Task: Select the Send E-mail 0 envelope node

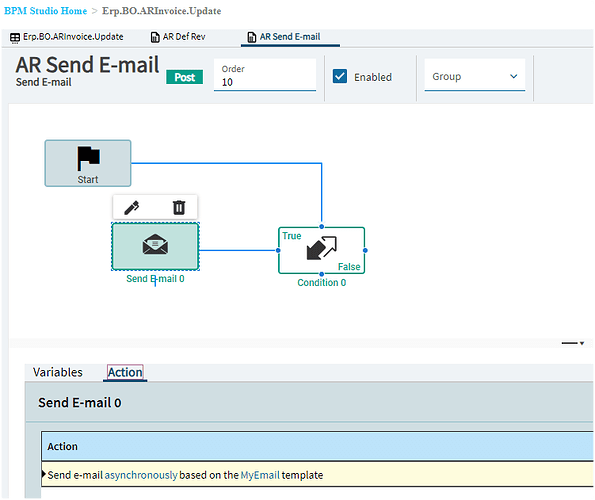Action: pos(155,246)
